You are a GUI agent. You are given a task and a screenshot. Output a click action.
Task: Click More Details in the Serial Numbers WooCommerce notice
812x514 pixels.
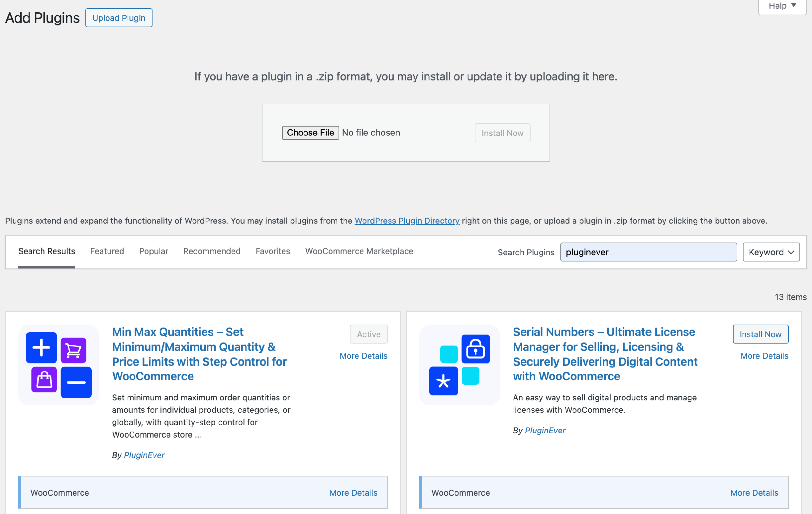[x=754, y=492]
